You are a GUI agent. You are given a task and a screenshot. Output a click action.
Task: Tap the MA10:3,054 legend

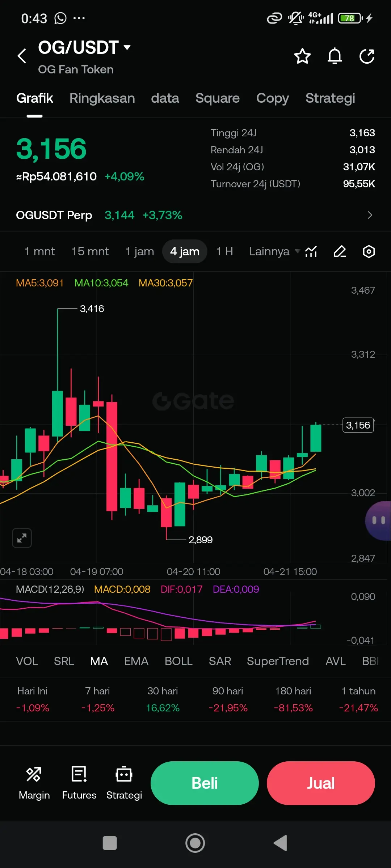click(101, 283)
